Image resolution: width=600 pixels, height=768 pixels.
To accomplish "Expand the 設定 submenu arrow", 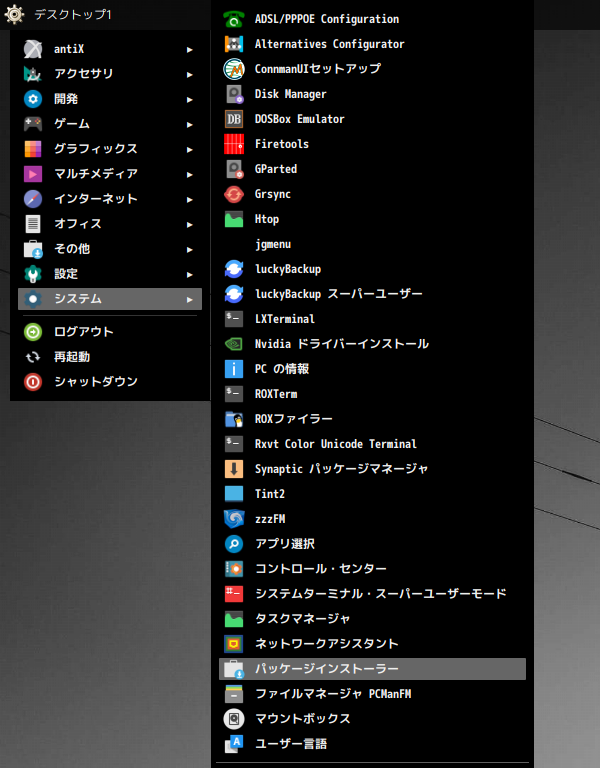I will click(x=190, y=274).
